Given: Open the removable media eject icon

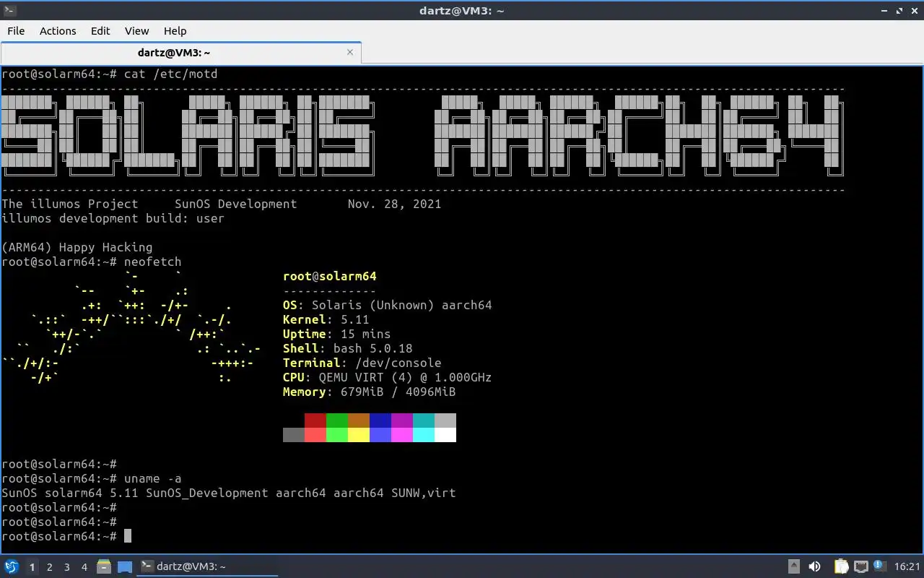Looking at the screenshot, I should click(x=793, y=566).
